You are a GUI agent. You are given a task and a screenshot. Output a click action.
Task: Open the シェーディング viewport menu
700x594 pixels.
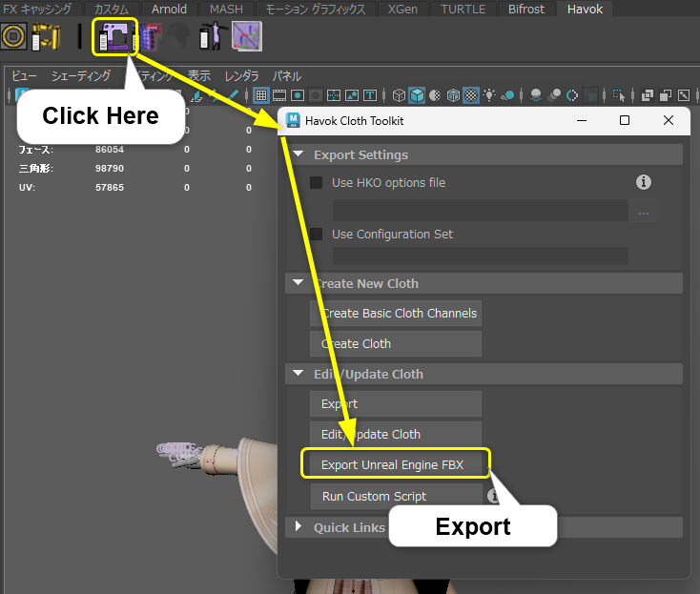click(81, 76)
